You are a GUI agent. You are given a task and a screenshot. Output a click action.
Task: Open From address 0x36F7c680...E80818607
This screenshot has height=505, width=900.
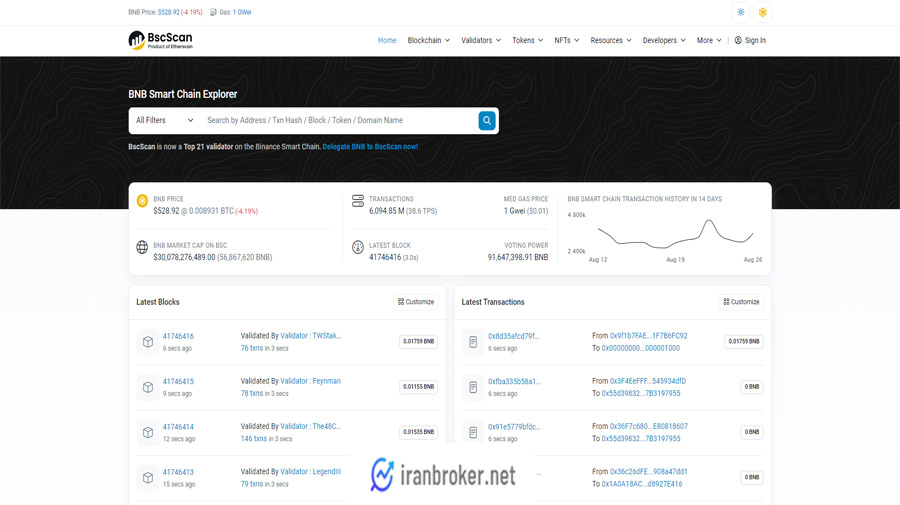coord(649,426)
